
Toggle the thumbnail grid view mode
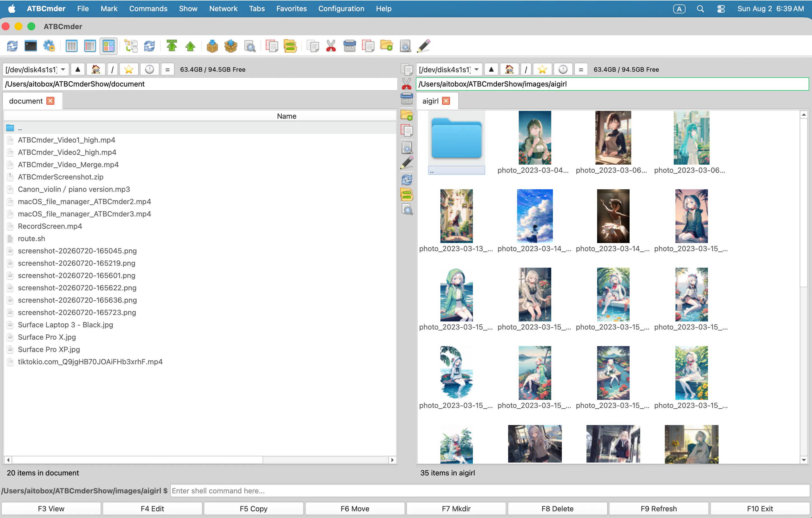pos(109,46)
